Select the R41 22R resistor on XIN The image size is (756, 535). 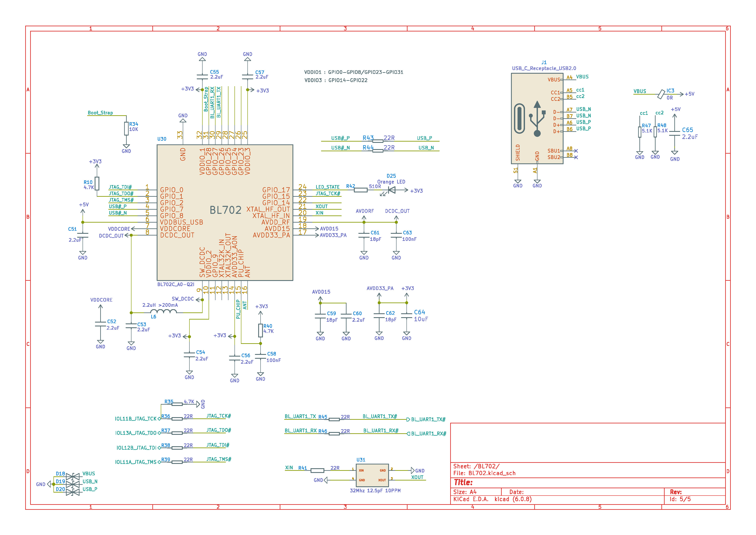click(x=318, y=470)
